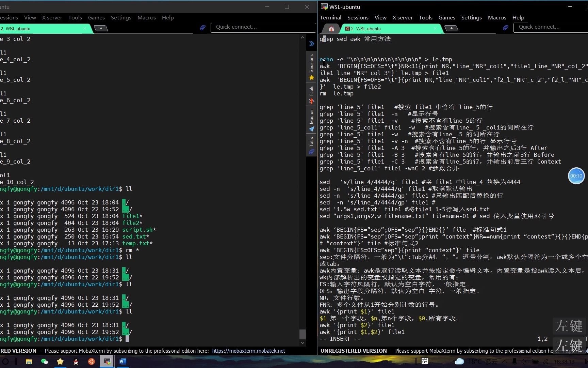The height and width of the screenshot is (368, 588).
Task: Close the 2. WSL-ubuntu tab in right window
Action: tap(435, 29)
